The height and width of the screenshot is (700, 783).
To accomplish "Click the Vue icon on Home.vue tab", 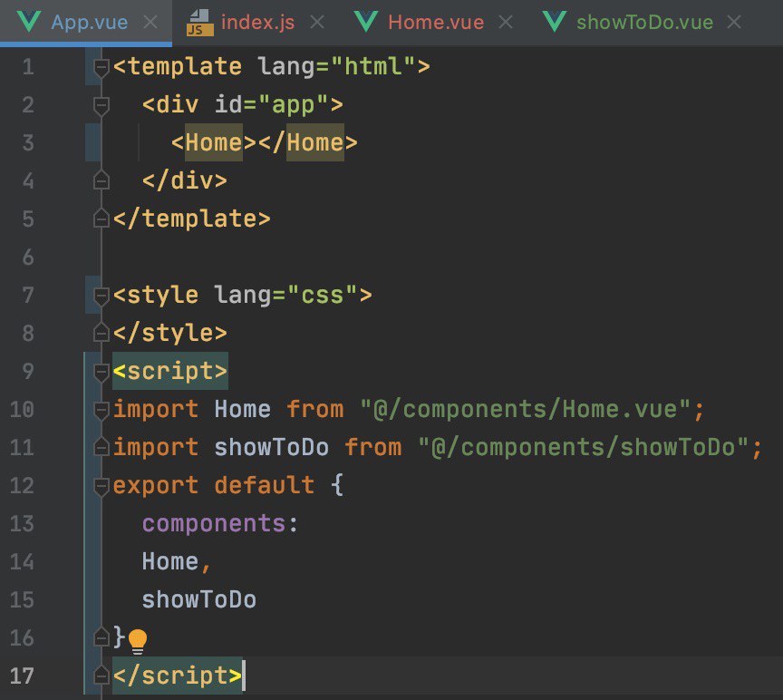I will [366, 22].
